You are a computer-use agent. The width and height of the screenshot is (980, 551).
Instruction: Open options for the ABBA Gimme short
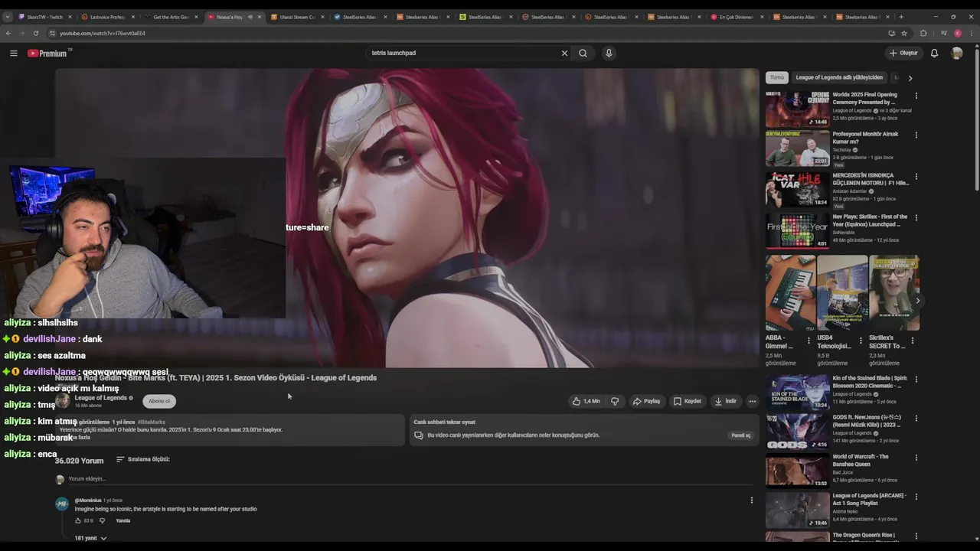click(x=809, y=341)
